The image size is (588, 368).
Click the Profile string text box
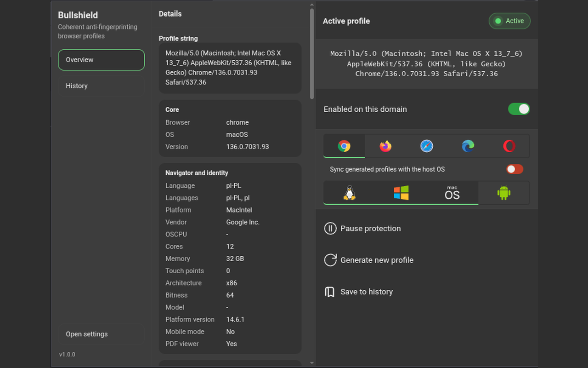(230, 68)
